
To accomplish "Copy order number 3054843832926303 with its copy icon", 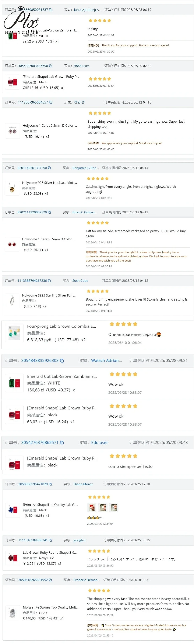I will click(x=62, y=360).
